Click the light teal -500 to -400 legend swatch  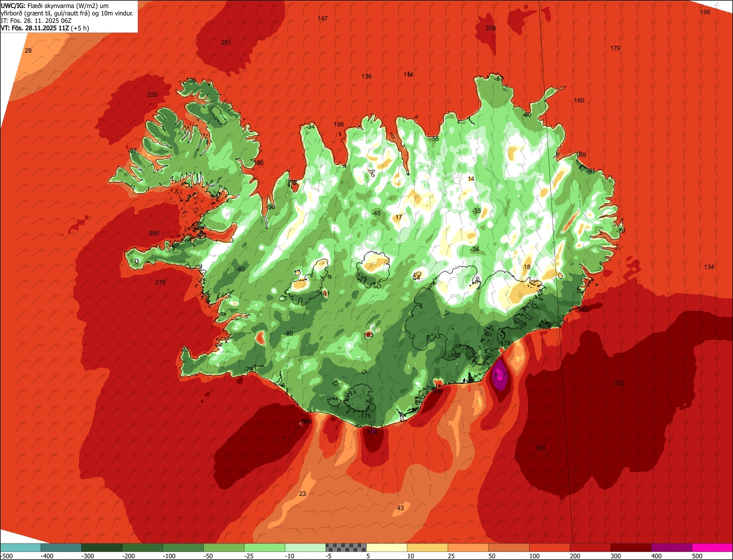(20, 547)
